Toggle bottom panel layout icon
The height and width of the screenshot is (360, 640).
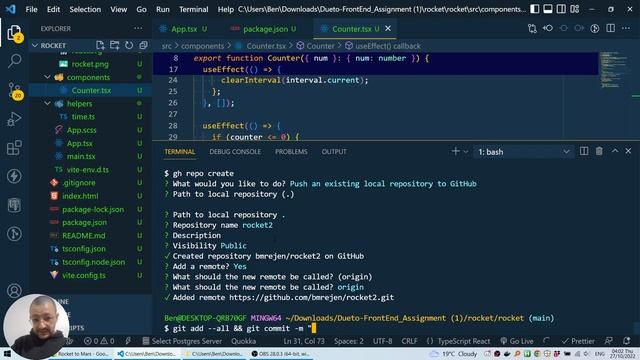(x=548, y=9)
